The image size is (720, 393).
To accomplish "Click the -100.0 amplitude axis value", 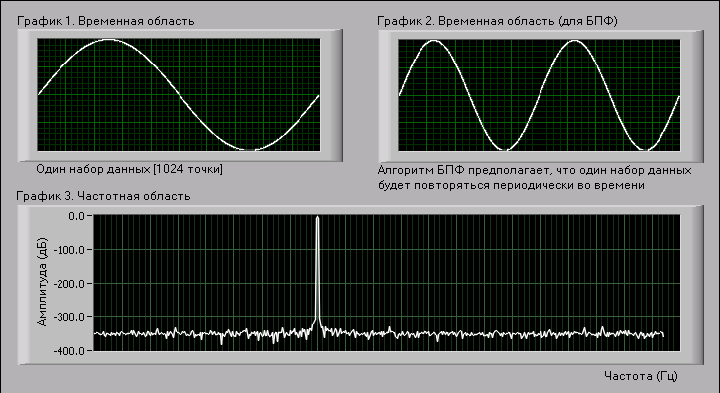I will 70,250.
